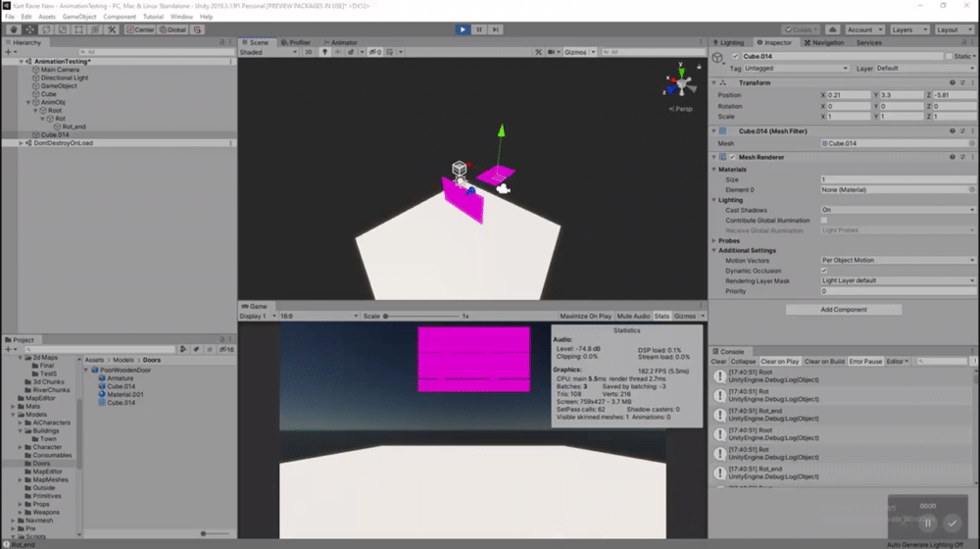The height and width of the screenshot is (549, 980).
Task: Toggle Mute Audio in Game view
Action: click(633, 316)
